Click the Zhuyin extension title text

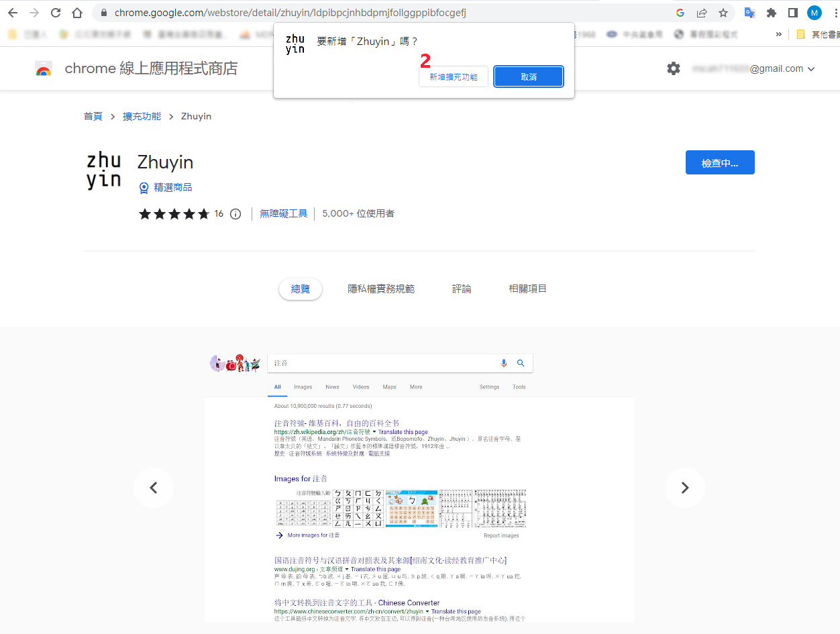(165, 162)
